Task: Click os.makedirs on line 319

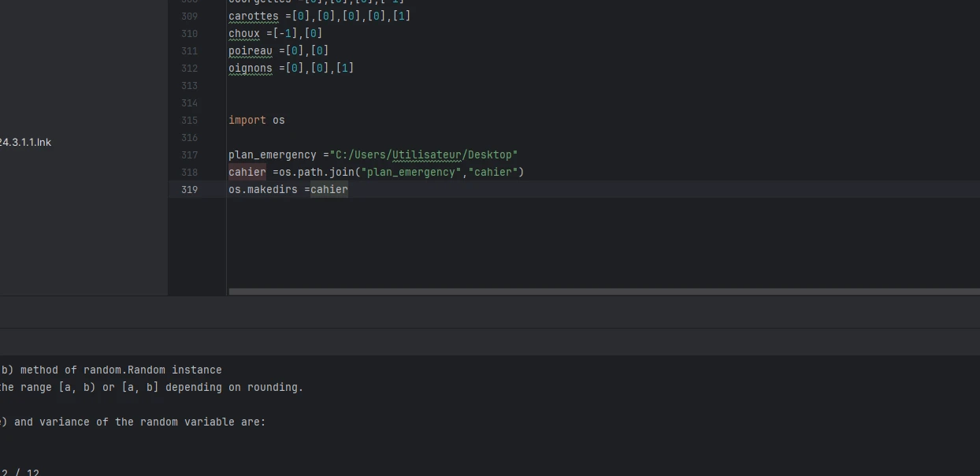Action: tap(262, 190)
